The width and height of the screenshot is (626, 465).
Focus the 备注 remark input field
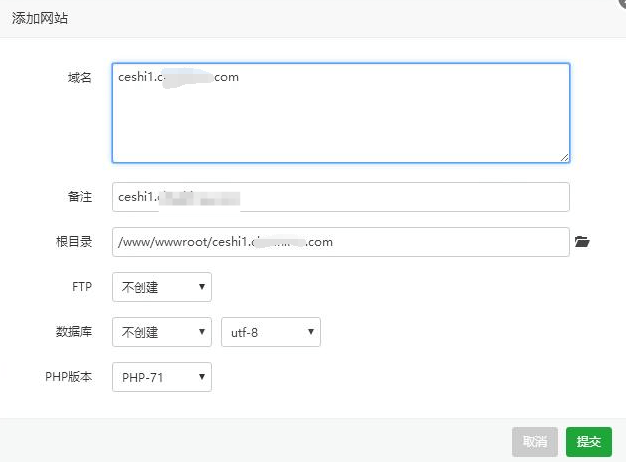(x=340, y=197)
